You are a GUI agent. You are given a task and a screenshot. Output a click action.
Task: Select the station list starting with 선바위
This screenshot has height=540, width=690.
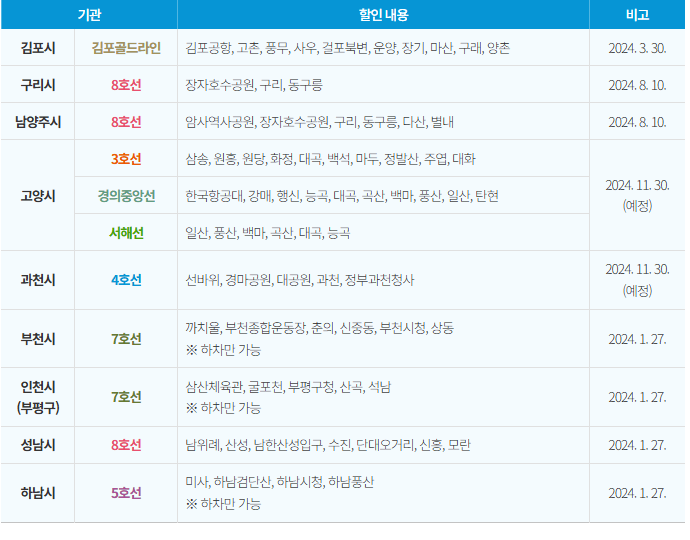pyautogui.click(x=300, y=279)
